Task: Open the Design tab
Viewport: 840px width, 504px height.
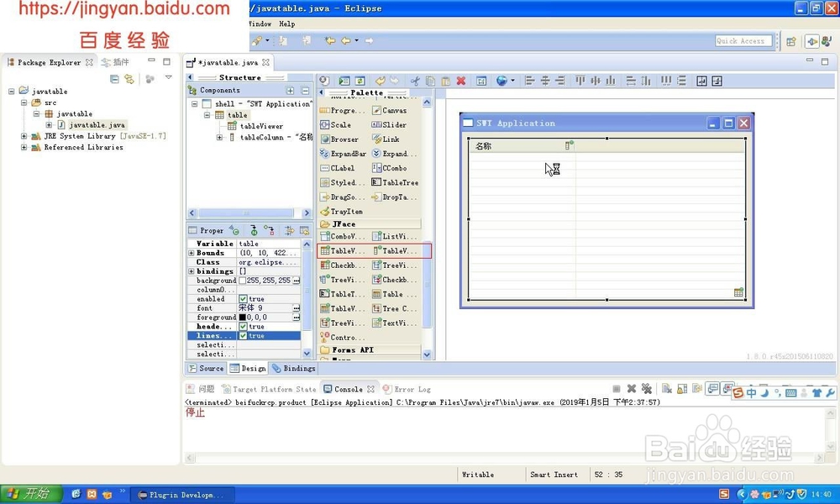Action: tap(248, 369)
